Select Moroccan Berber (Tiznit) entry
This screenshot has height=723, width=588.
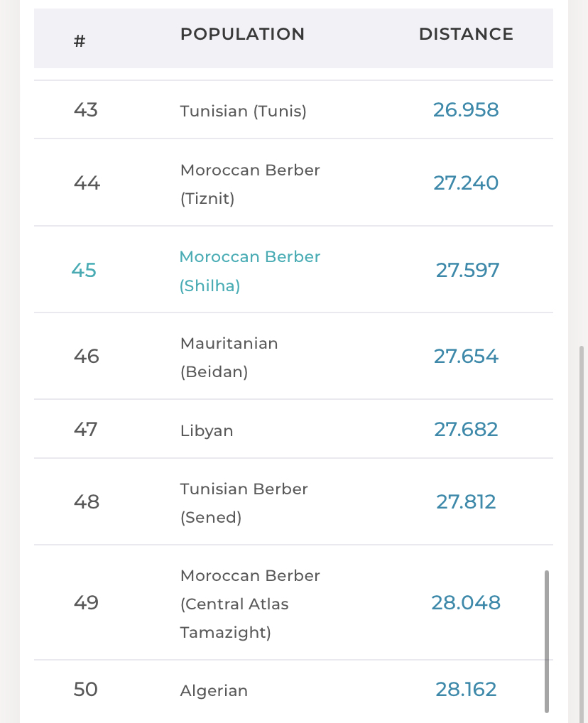[250, 184]
